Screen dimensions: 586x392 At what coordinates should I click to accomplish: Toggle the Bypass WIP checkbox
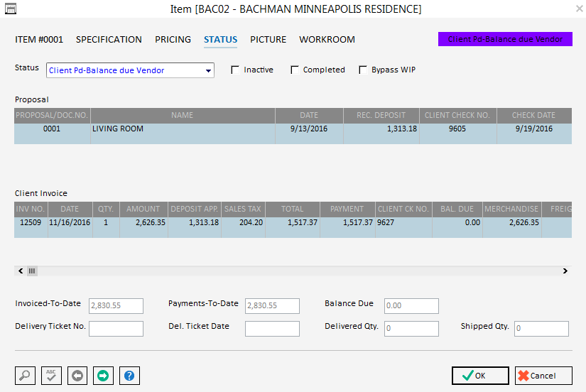(363, 70)
